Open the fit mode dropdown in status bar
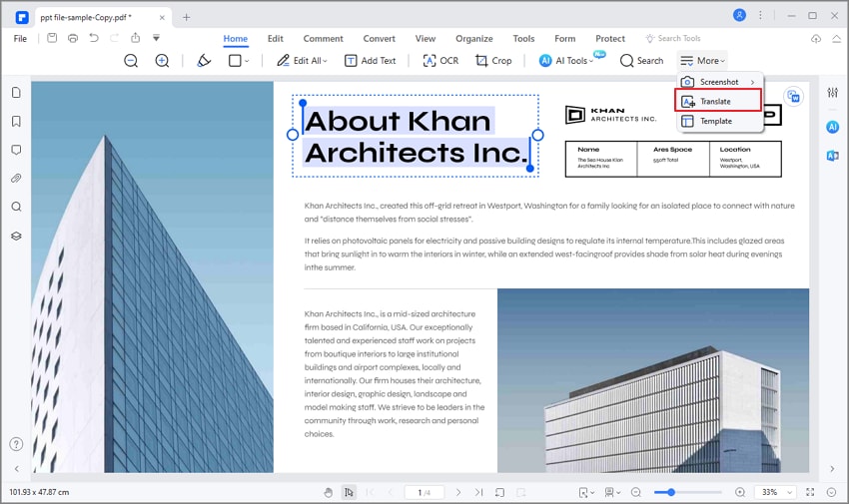 [586, 492]
